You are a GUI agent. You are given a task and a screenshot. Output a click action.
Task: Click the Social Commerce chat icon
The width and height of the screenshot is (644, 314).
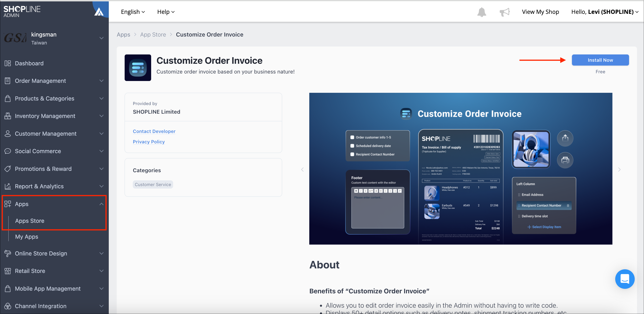point(8,151)
